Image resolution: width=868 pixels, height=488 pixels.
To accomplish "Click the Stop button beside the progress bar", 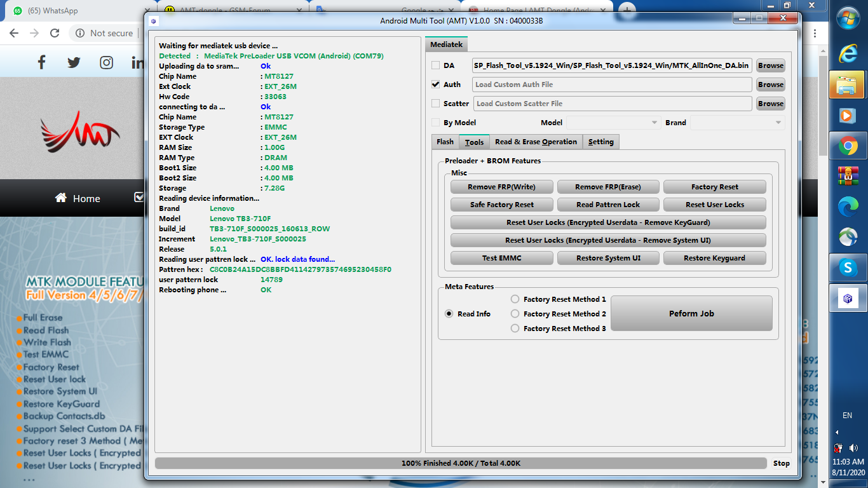I will (x=782, y=463).
